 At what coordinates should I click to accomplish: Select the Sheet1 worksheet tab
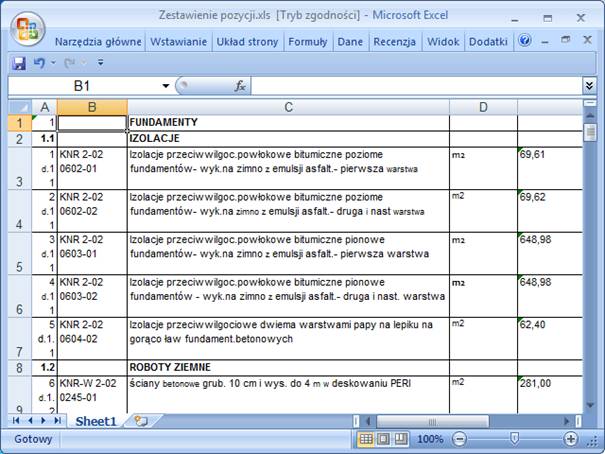(x=97, y=421)
